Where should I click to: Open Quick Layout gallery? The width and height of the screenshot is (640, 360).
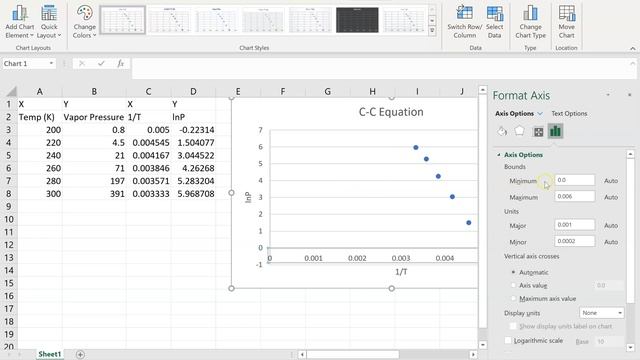49,22
